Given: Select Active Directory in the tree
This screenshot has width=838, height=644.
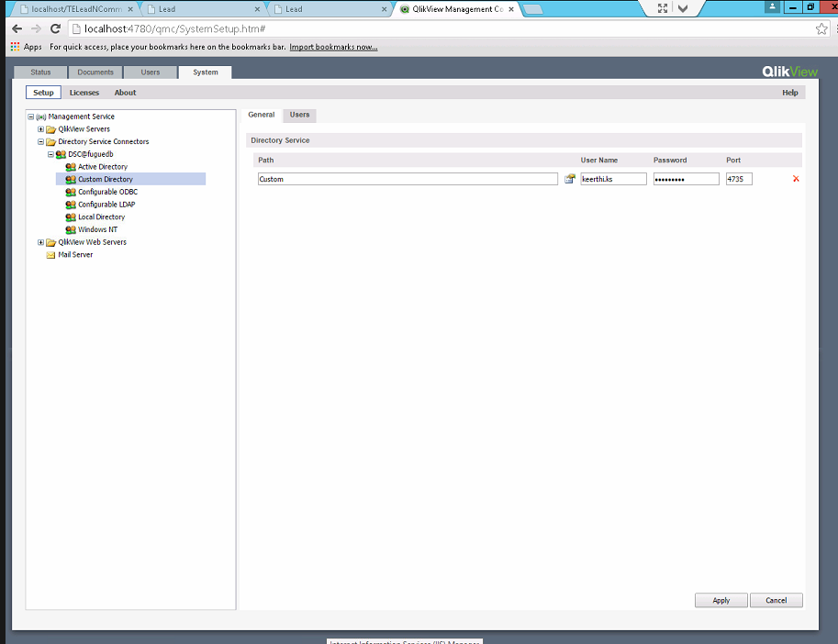Looking at the screenshot, I should (x=103, y=167).
